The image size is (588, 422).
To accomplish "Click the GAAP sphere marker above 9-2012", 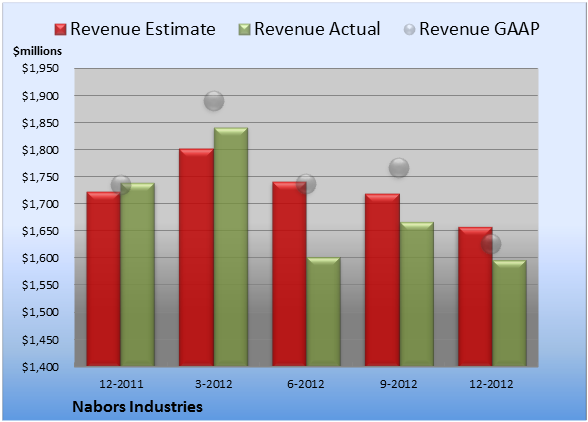I will point(399,168).
